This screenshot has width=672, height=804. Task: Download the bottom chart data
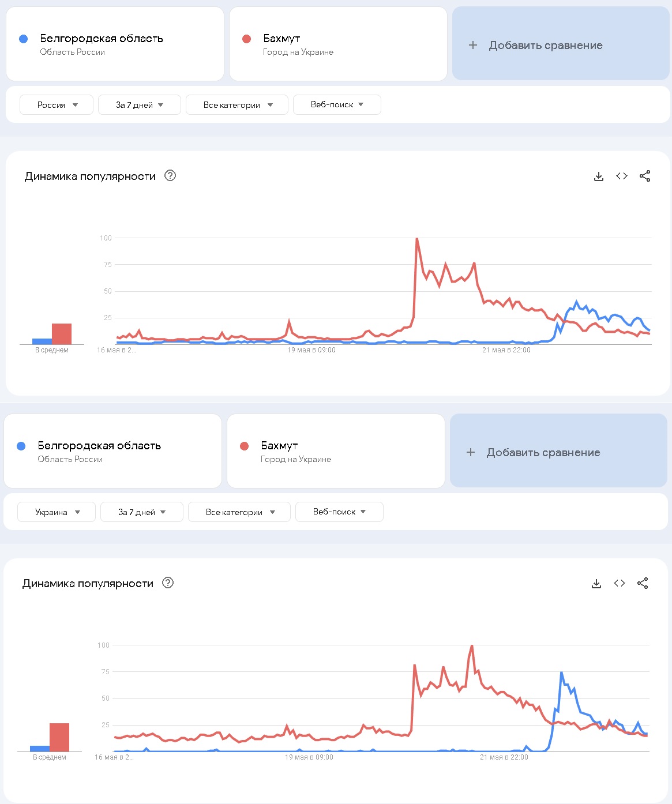[x=596, y=584]
